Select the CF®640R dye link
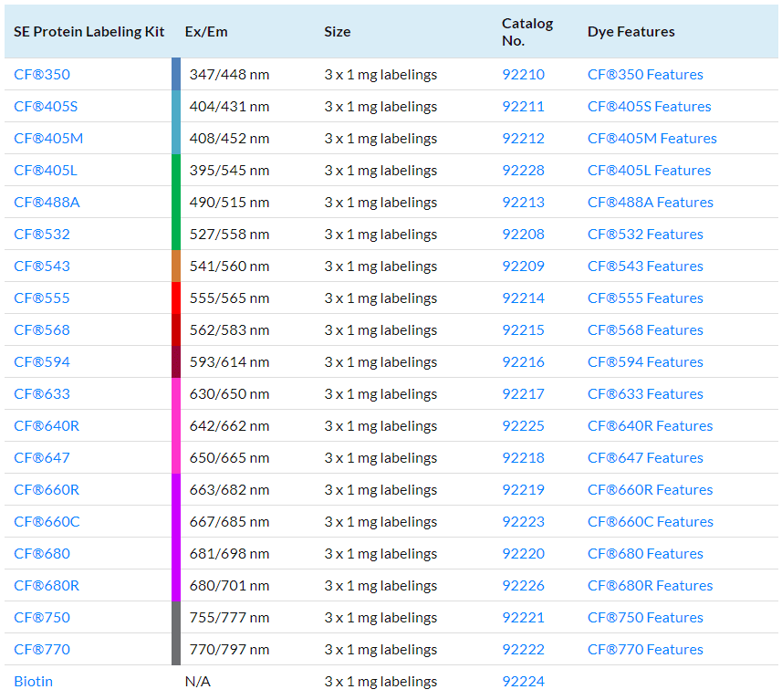The width and height of the screenshot is (782, 700). 47,426
